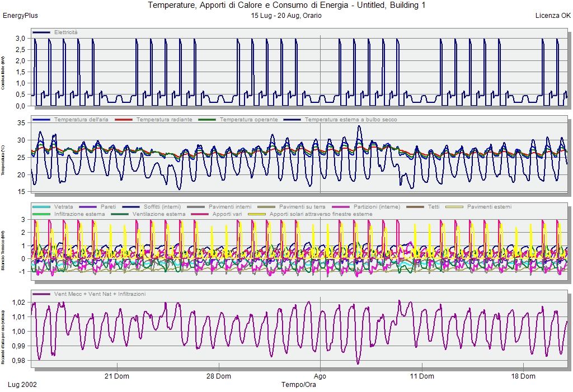Click the '2,5' tick on electricity chart
573x392 pixels.
20,50
